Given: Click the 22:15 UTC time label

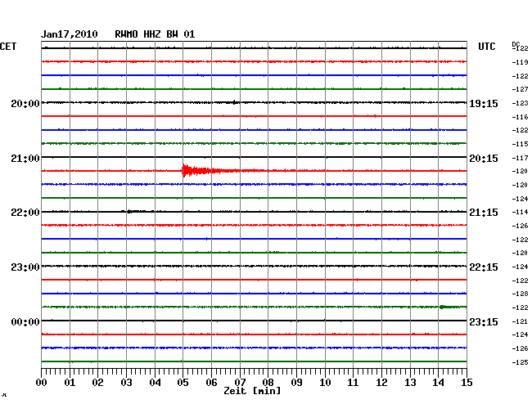Looking at the screenshot, I should click(x=484, y=267).
